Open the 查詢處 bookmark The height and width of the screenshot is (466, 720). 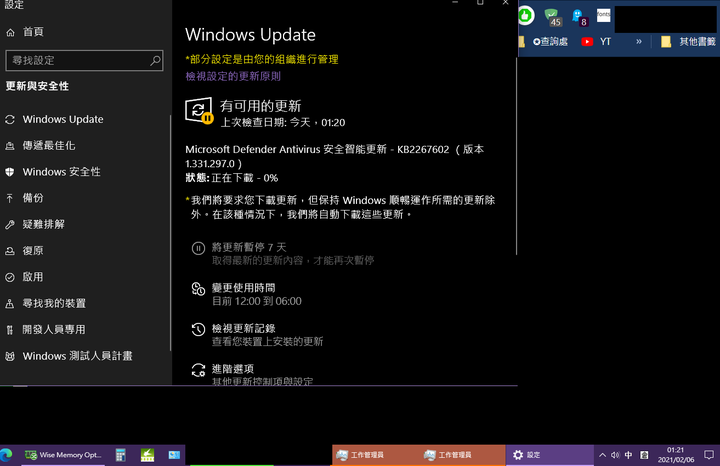[550, 42]
